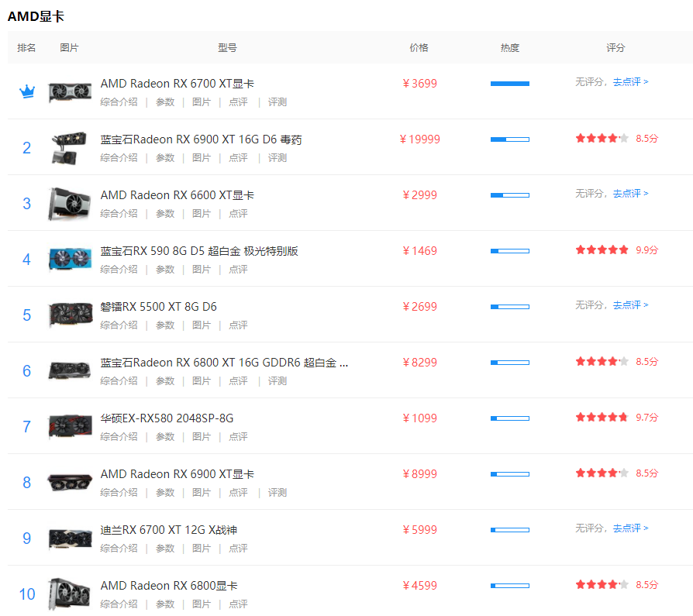Click the popularity bar for RX 6700 XT
The image size is (693, 616).
(509, 84)
